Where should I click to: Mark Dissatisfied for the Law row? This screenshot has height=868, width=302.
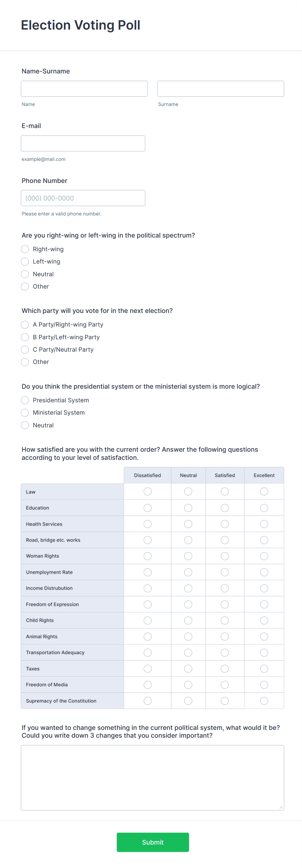pyautogui.click(x=147, y=491)
